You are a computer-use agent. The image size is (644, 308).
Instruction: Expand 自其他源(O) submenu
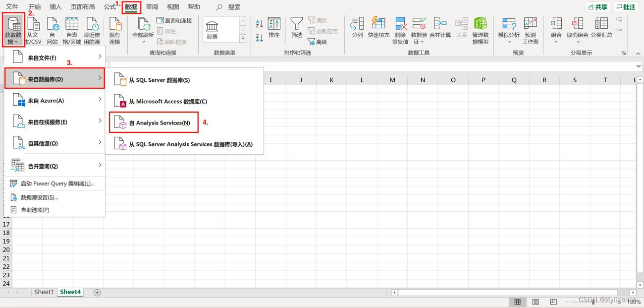(x=54, y=143)
